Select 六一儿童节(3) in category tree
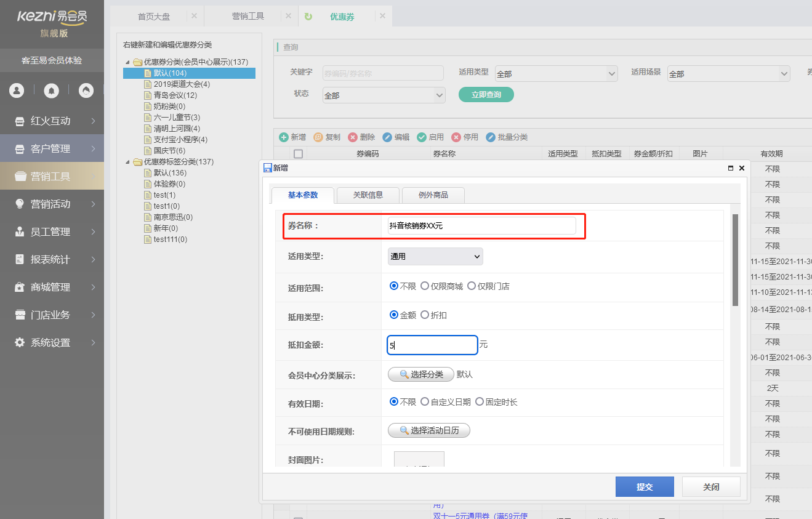Viewport: 812px width, 519px height. (177, 118)
